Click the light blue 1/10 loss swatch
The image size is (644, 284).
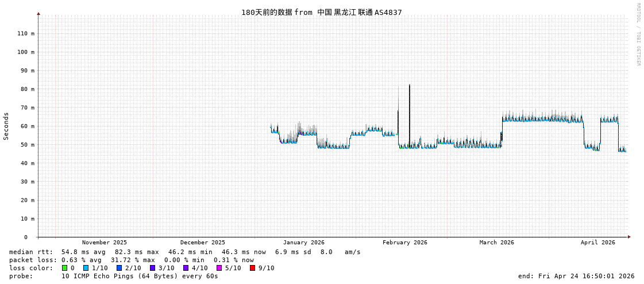coord(86,268)
